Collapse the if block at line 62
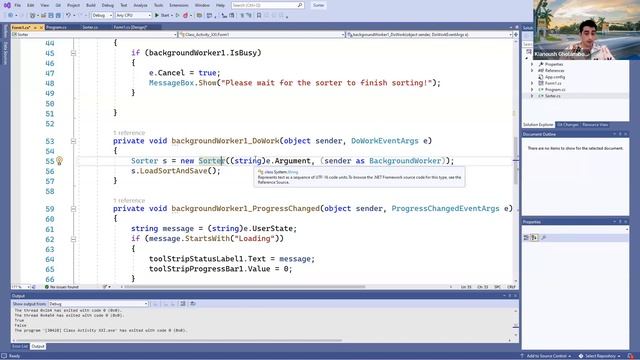Screen dimensions: 640x360 tap(73, 239)
